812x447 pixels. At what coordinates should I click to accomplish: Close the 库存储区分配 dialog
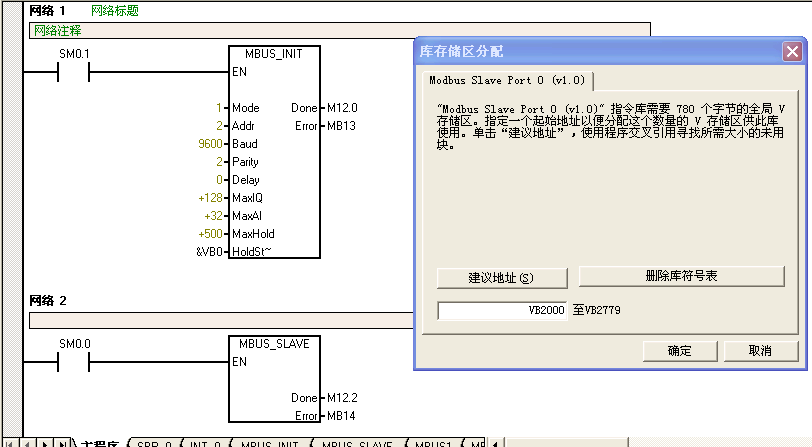pyautogui.click(x=792, y=51)
